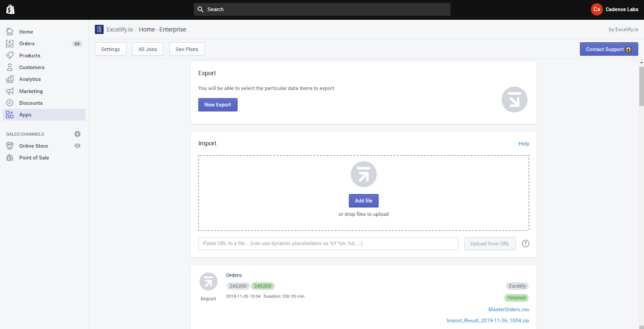Image resolution: width=644 pixels, height=329 pixels.
Task: Download Import_Result_2019-11-26_1004.zip link
Action: [488, 321]
